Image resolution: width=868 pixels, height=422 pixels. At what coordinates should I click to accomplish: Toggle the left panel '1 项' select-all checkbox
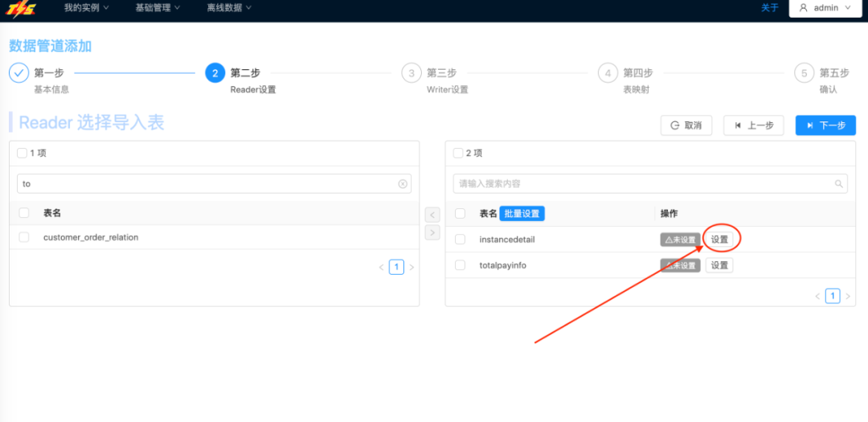pos(23,154)
